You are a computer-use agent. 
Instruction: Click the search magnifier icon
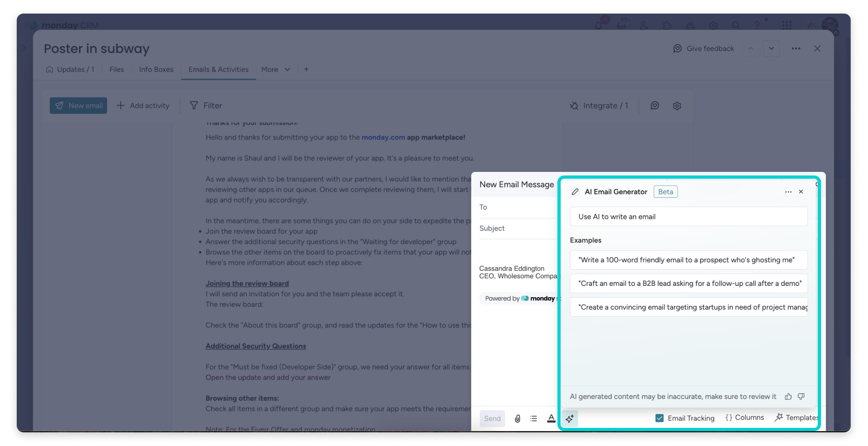pyautogui.click(x=736, y=25)
